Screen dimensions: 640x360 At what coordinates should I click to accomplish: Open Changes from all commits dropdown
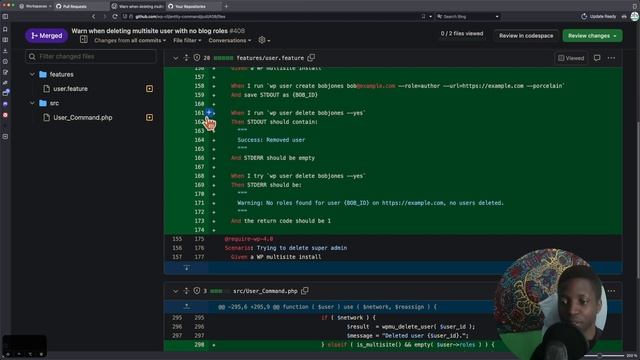tap(130, 40)
